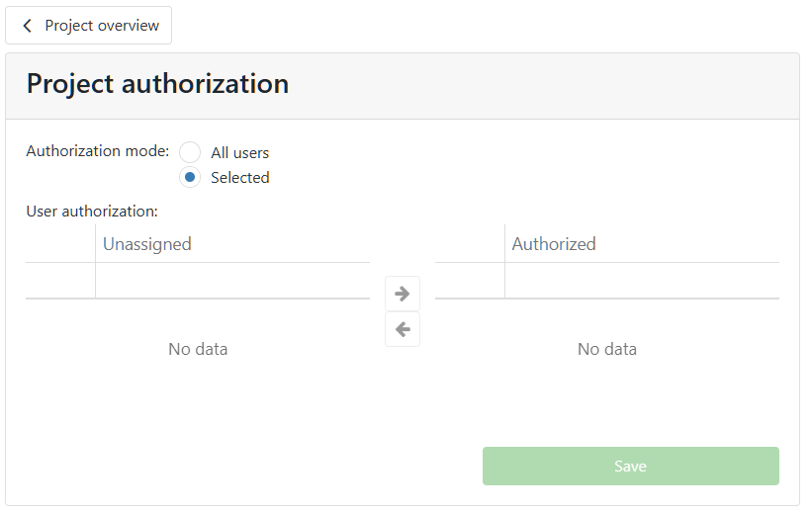This screenshot has height=513, width=812.
Task: Click the 'No data' area under Authorized
Action: (x=607, y=349)
